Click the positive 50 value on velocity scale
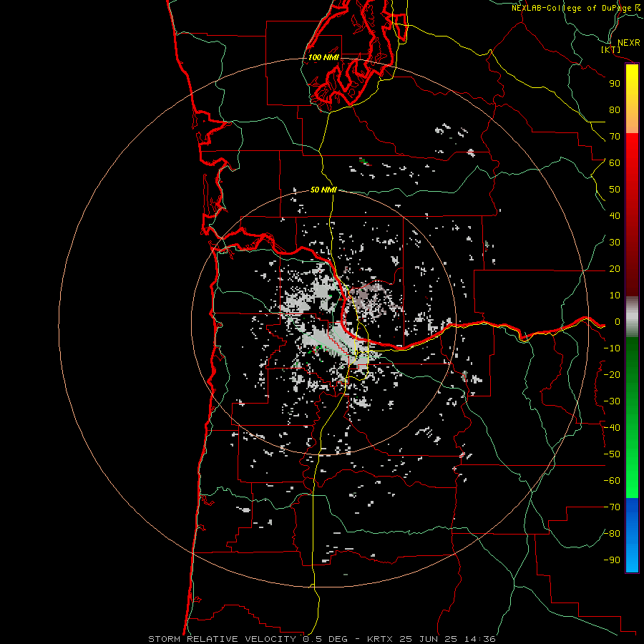The width and height of the screenshot is (644, 644). (x=615, y=190)
